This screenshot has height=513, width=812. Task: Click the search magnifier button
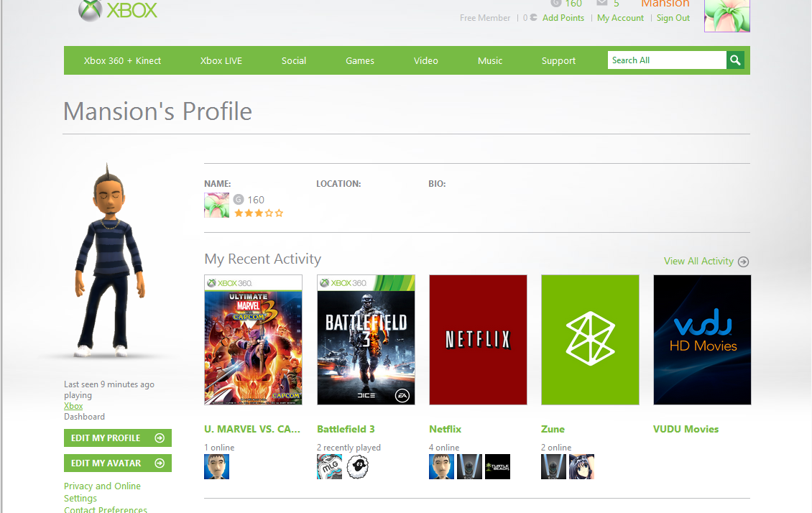[x=735, y=60]
